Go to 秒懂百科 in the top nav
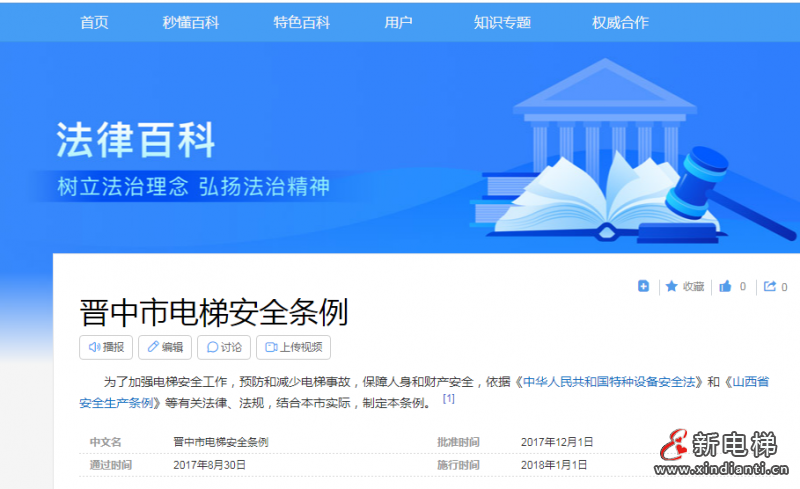 coord(191,22)
